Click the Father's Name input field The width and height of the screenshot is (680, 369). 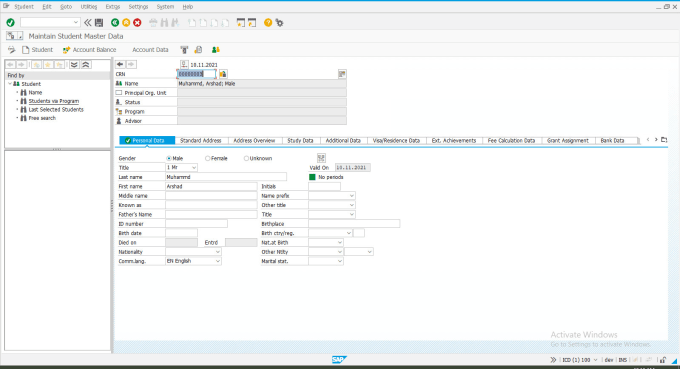(211, 214)
